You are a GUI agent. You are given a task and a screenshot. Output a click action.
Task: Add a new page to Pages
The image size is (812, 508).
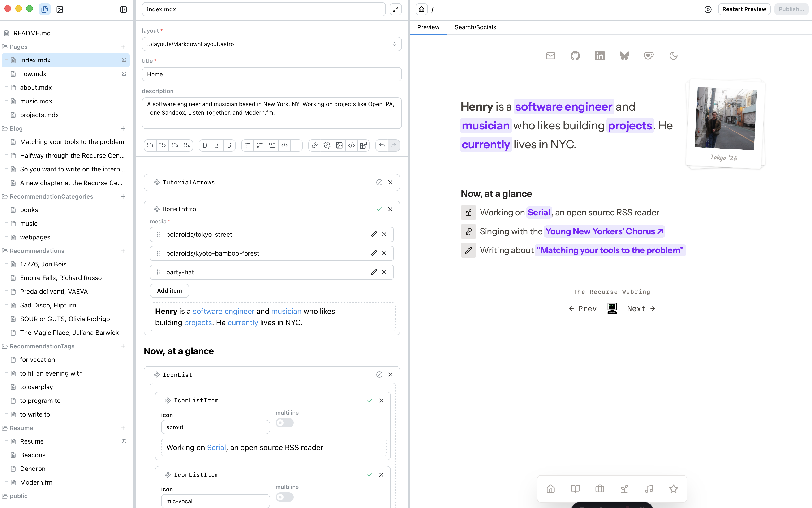(x=123, y=47)
